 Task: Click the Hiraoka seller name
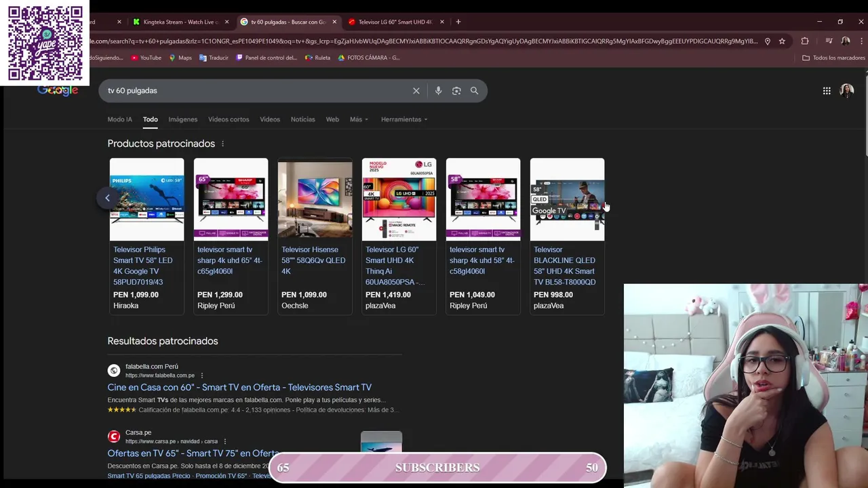tap(126, 306)
